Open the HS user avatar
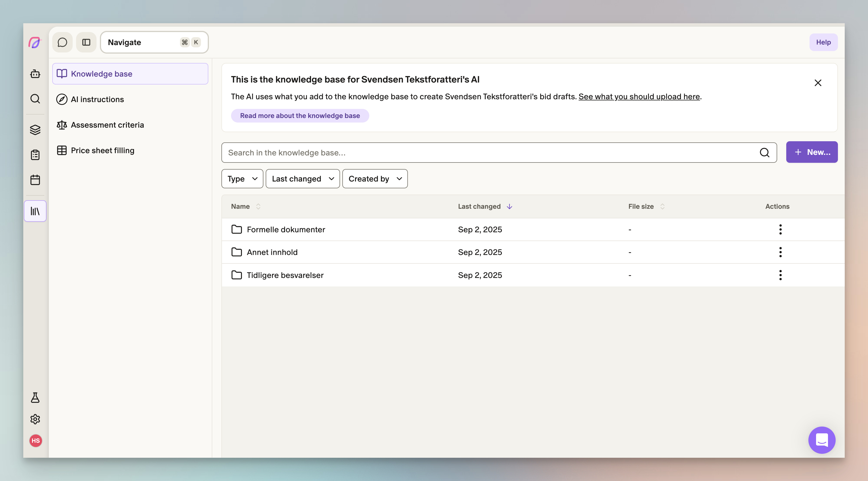This screenshot has height=481, width=868. [x=35, y=441]
